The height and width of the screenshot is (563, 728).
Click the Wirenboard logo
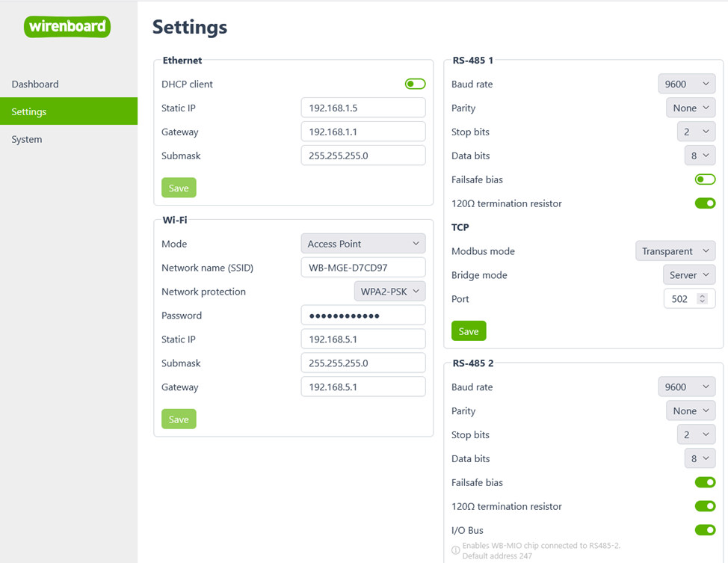click(67, 27)
